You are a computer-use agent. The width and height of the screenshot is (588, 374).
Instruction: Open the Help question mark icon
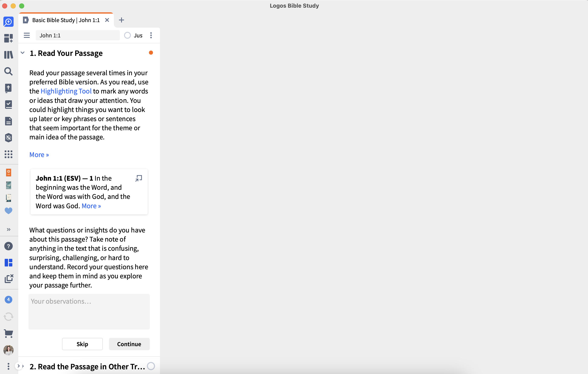click(8, 246)
